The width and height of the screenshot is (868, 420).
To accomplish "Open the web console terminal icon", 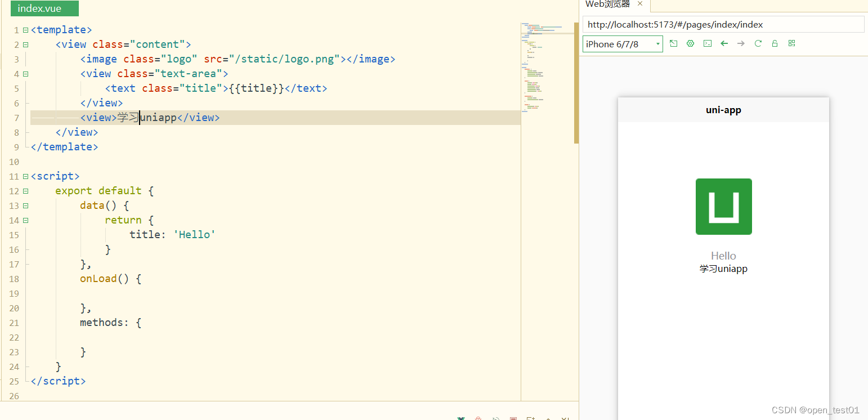I will [x=707, y=43].
